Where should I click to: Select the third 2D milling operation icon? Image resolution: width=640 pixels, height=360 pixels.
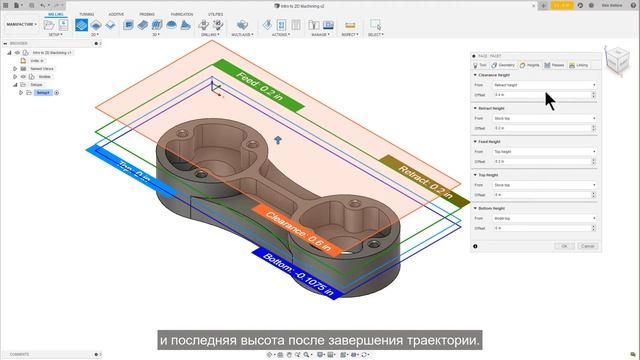coord(110,25)
